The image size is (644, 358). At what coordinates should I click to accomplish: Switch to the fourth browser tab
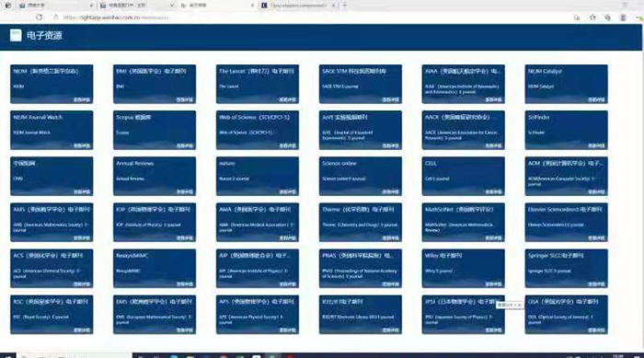(x=297, y=6)
